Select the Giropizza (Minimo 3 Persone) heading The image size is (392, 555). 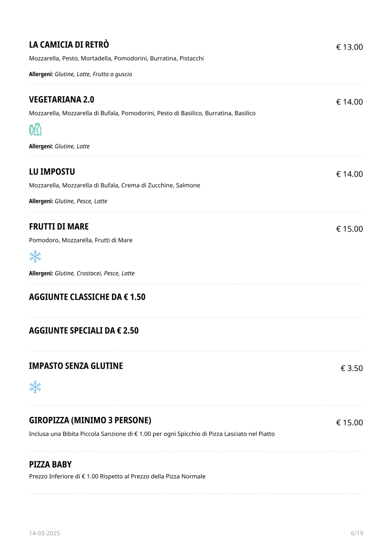[90, 420]
